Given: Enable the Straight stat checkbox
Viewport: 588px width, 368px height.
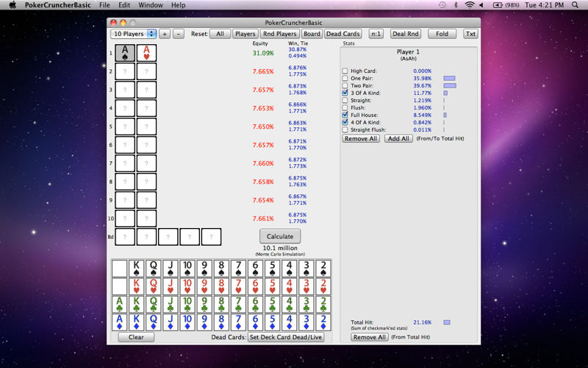Looking at the screenshot, I should pyautogui.click(x=345, y=100).
